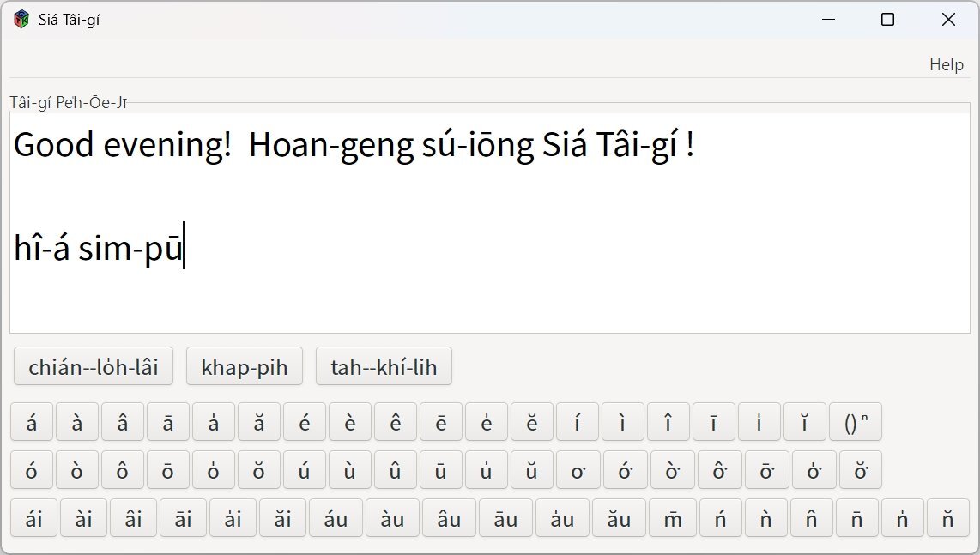Viewport: 980px width, 555px height.
Task: Insert the plain 'o͘' dotted-o key
Action: pyautogui.click(x=578, y=470)
